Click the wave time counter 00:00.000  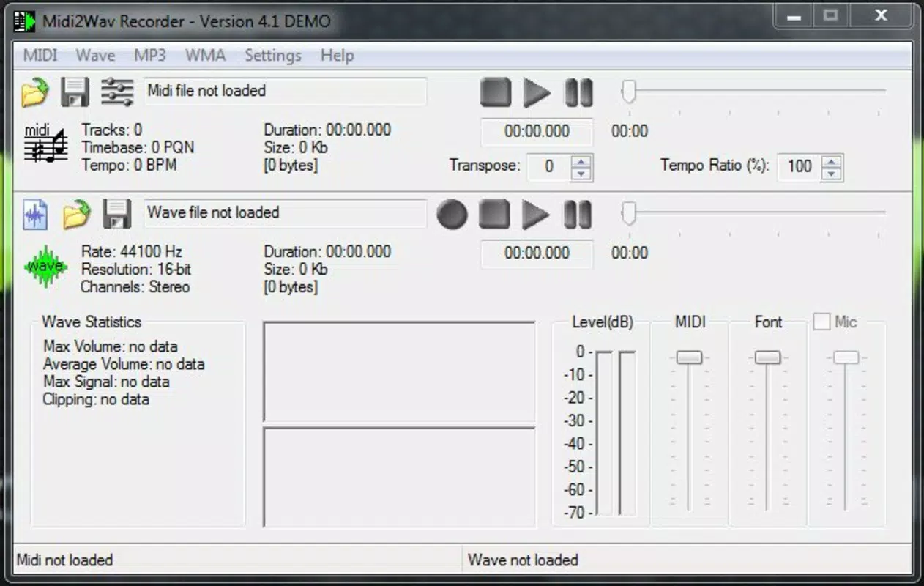537,253
